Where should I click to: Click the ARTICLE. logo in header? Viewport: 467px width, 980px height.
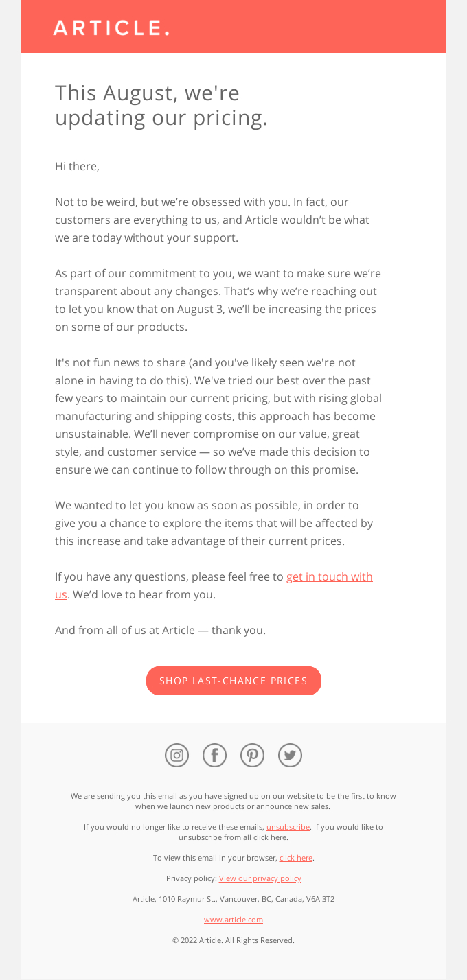[x=111, y=27]
